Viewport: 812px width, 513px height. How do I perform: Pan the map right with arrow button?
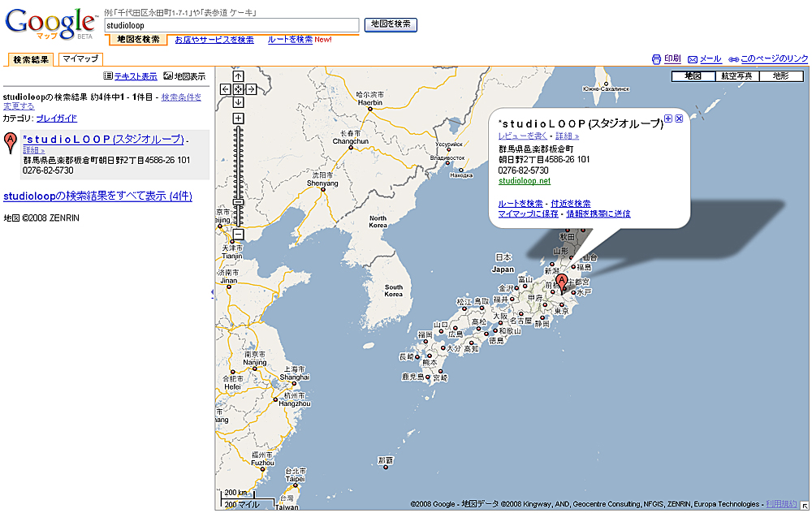coord(251,89)
